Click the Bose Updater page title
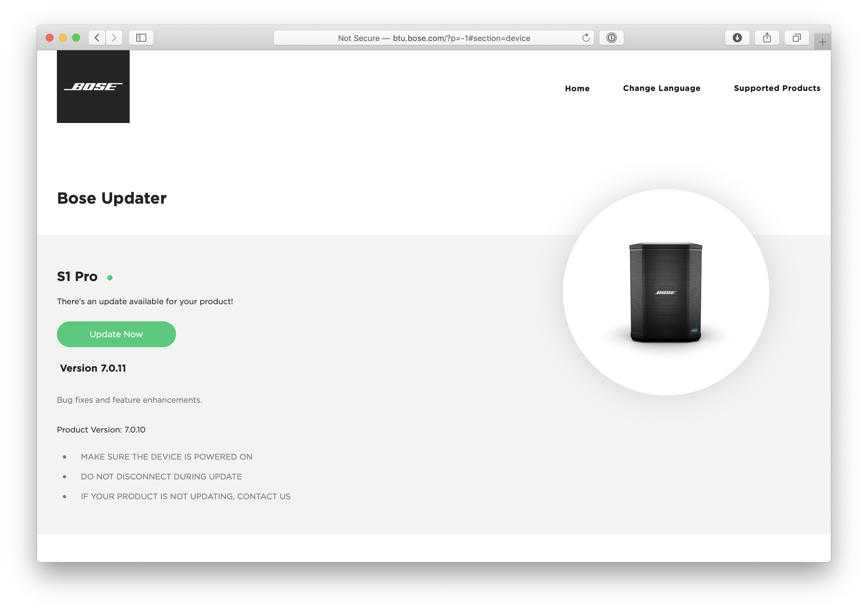868x611 pixels. (x=111, y=198)
